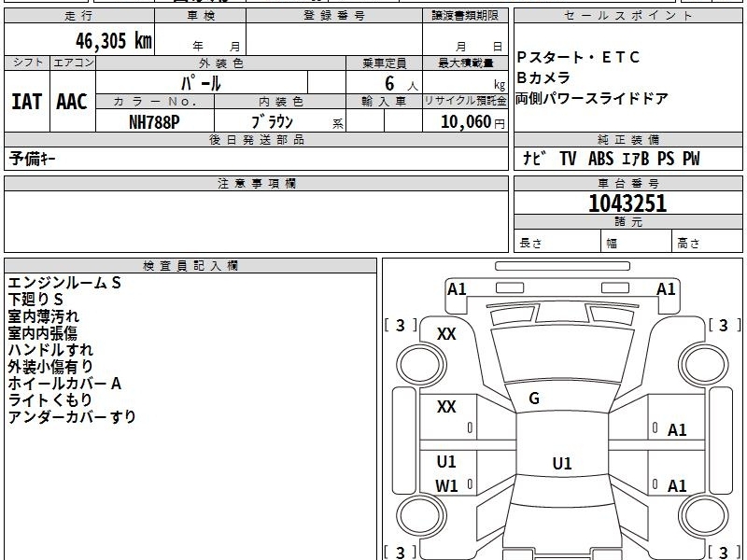
Task: Click the カラーNo. header
Action: (x=155, y=102)
